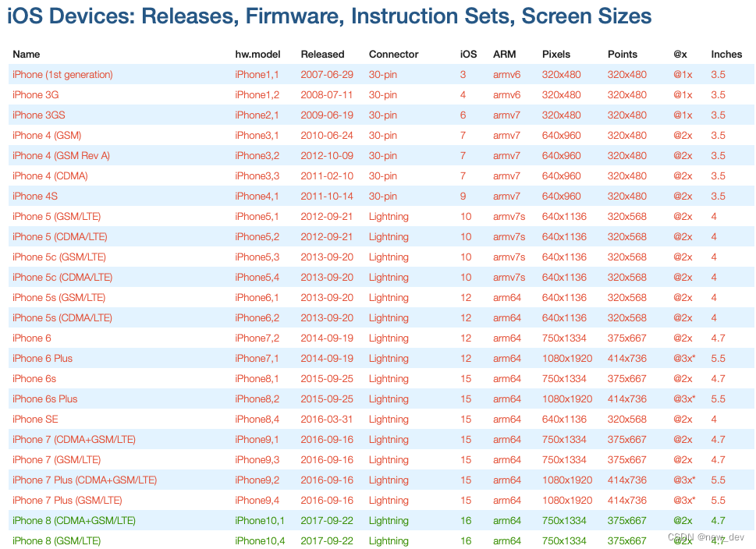756x549 pixels.
Task: Click the 'Inches' column header
Action: tap(726, 55)
